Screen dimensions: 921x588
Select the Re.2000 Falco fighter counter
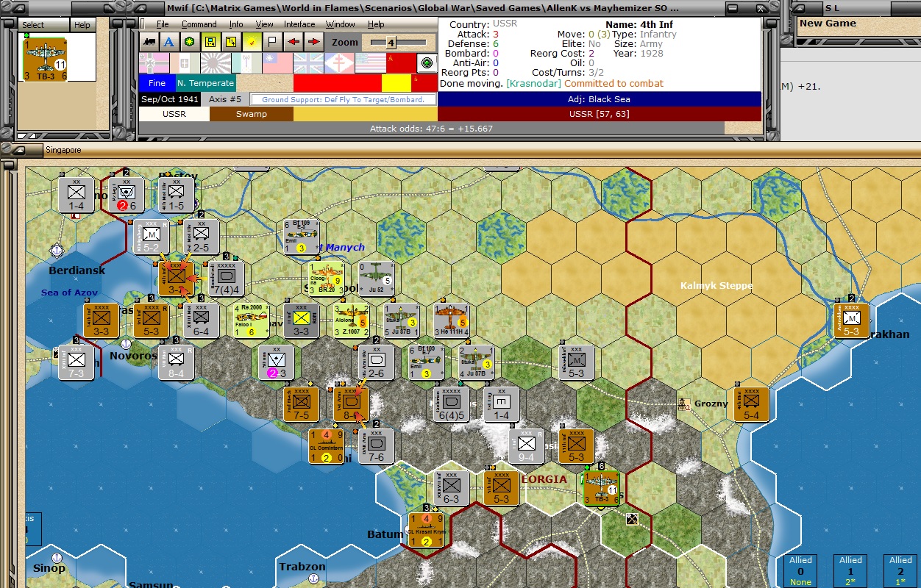click(252, 320)
